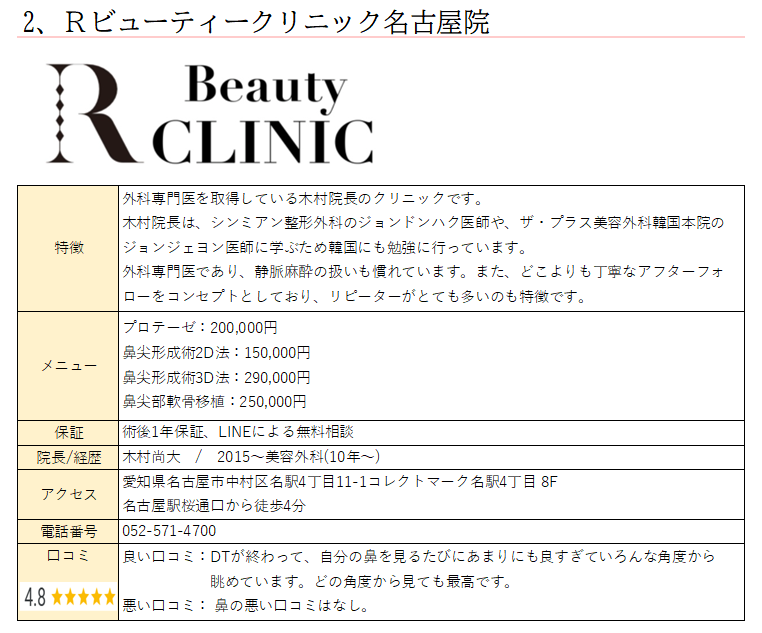Select the アクセス row label cell

[68, 494]
